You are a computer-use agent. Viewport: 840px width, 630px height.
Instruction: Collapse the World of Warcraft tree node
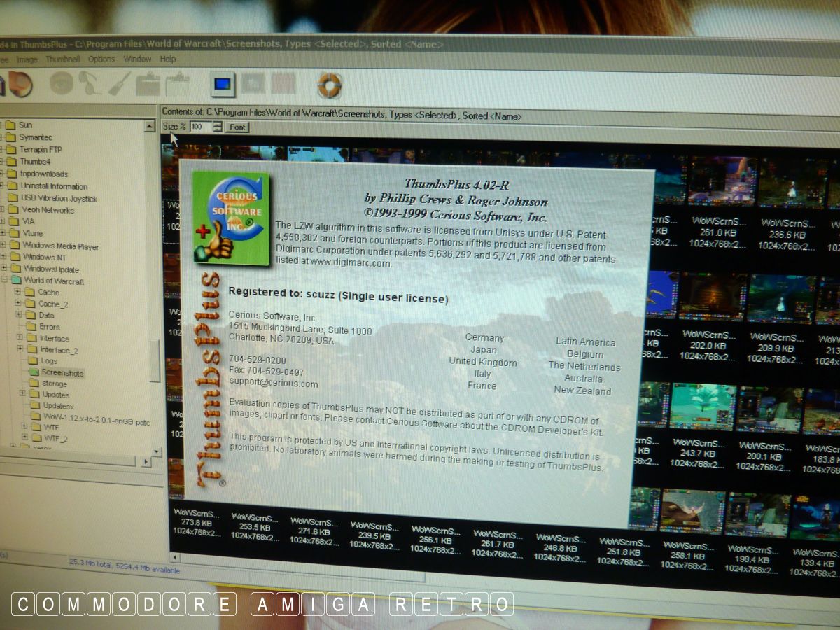(4, 281)
